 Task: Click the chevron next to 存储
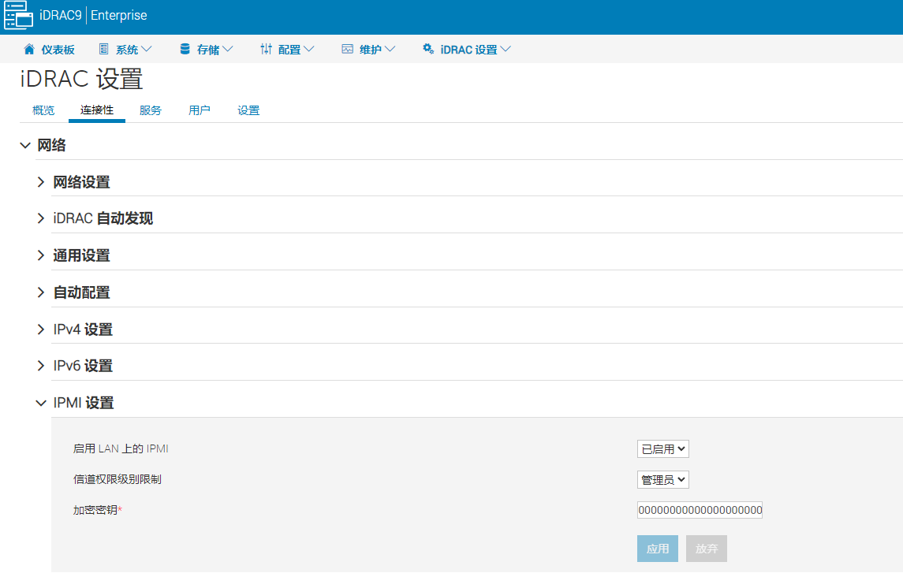click(227, 50)
